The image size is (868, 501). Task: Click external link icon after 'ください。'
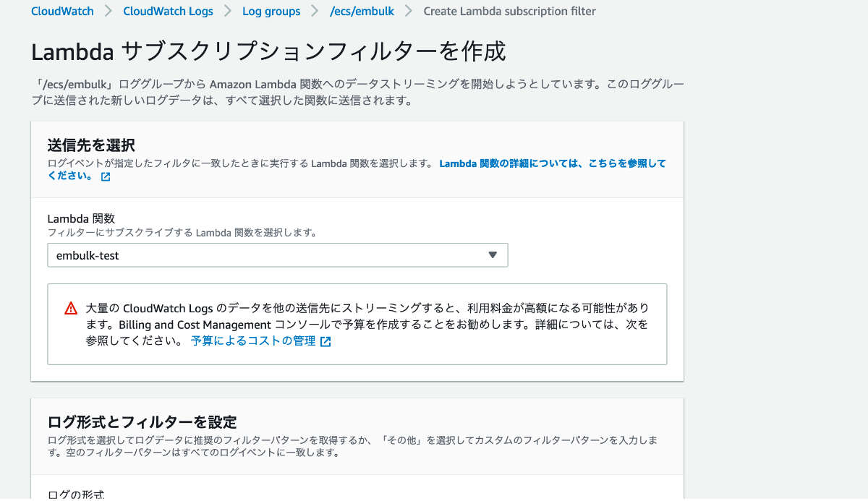point(106,176)
